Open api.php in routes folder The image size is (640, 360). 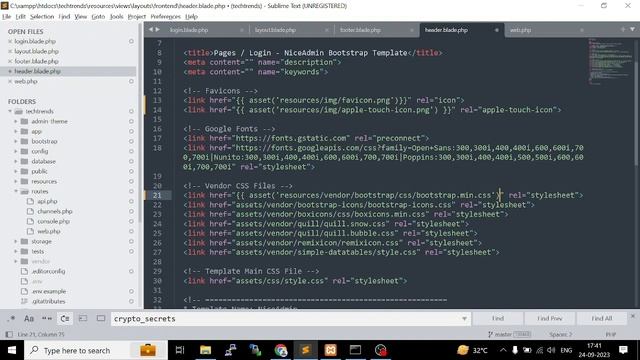(x=47, y=201)
